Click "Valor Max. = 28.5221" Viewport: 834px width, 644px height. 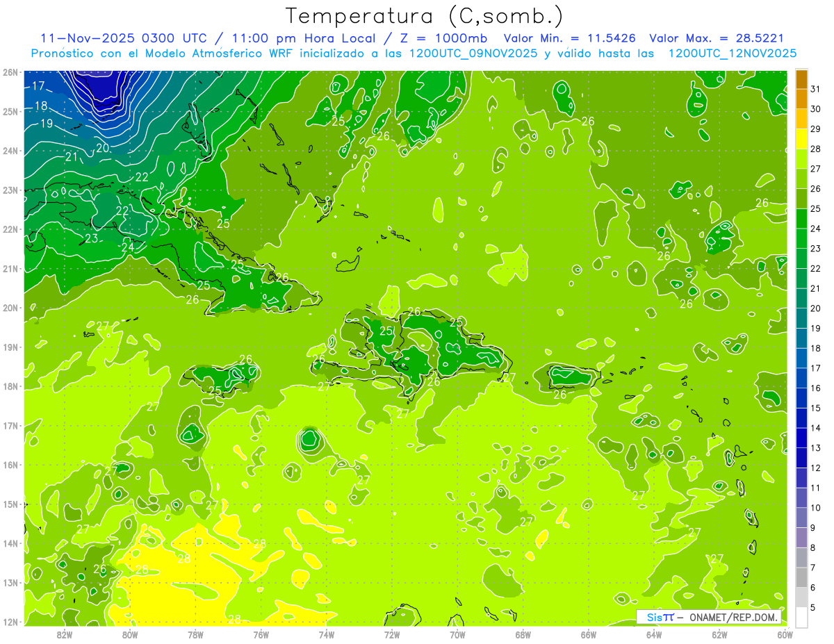[716, 38]
